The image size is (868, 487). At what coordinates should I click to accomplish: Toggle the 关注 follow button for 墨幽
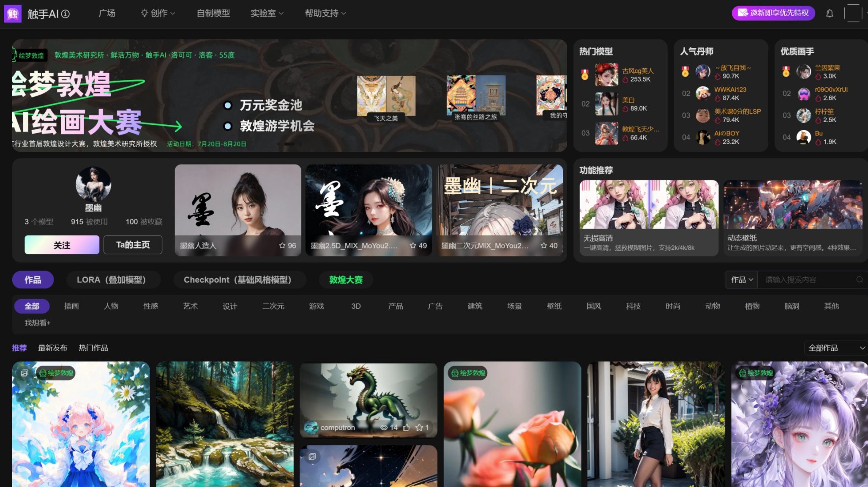pos(62,245)
